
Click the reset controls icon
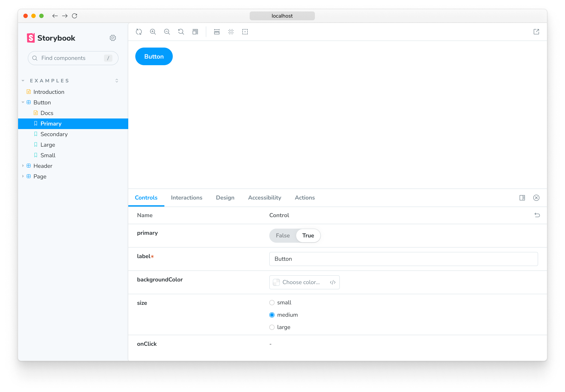coord(537,215)
